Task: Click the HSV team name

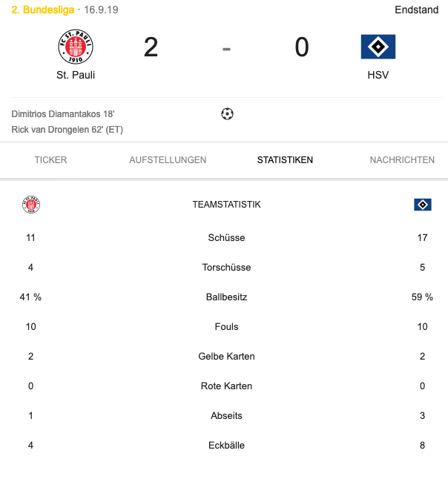Action: [378, 75]
